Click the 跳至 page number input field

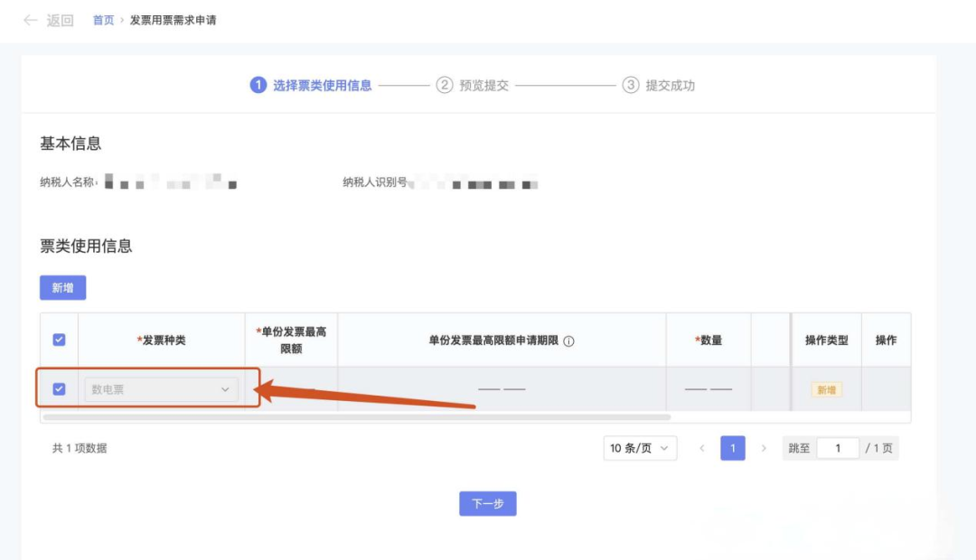[x=838, y=448]
